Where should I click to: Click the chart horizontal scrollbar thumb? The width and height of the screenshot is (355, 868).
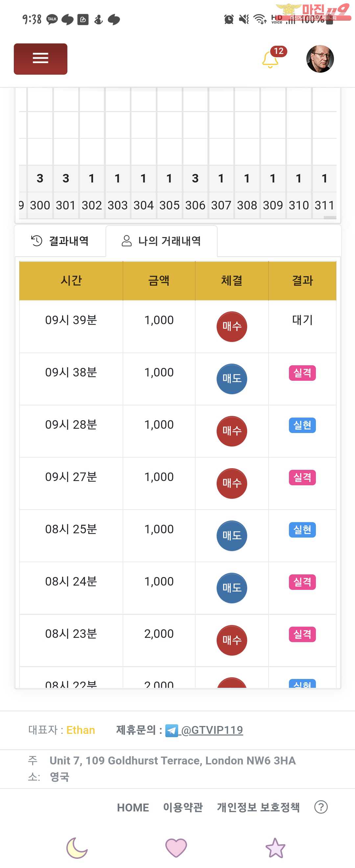pos(330,218)
